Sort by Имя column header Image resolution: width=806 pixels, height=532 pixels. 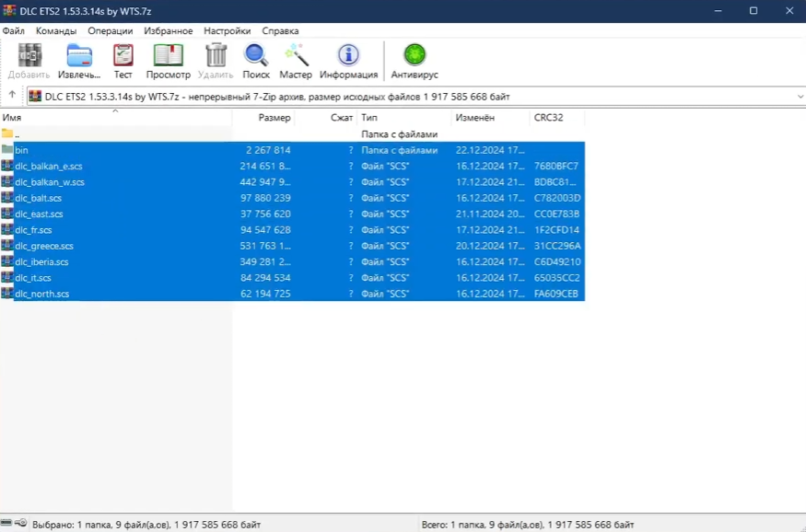coord(116,118)
